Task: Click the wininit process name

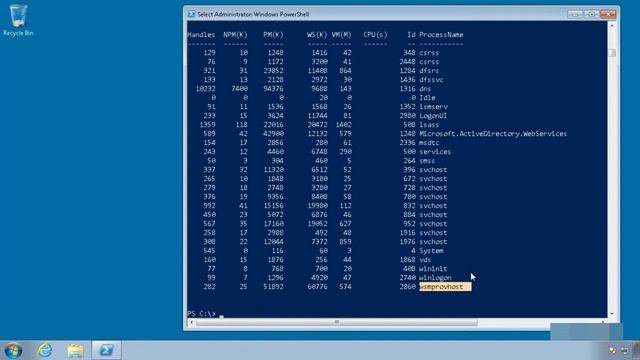Action: [433, 269]
